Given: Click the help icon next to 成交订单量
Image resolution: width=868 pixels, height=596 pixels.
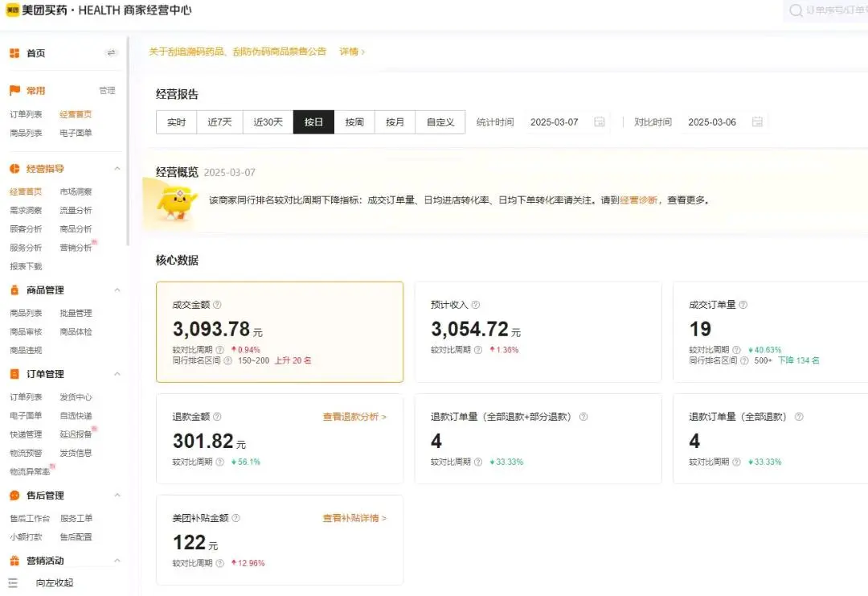Looking at the screenshot, I should pyautogui.click(x=743, y=305).
